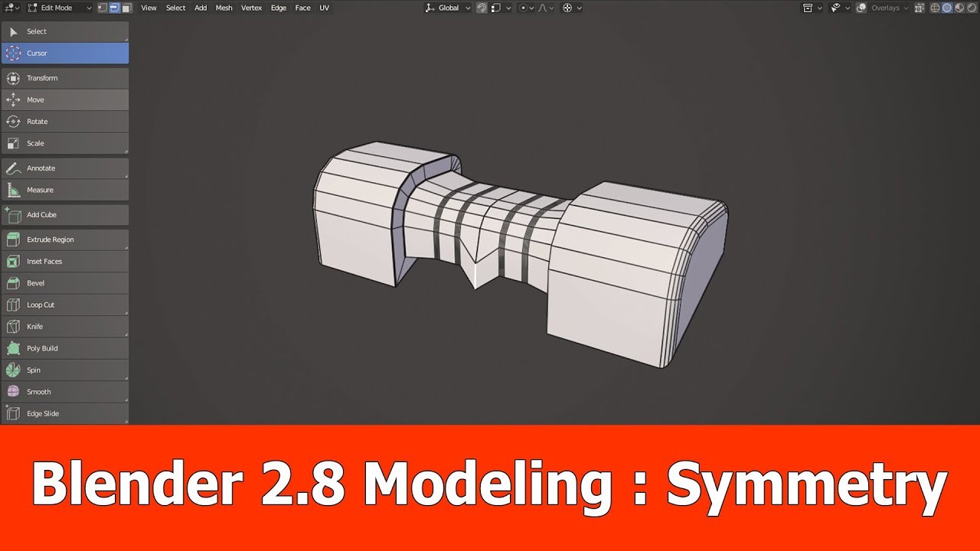This screenshot has width=980, height=551.
Task: Select the Add Cube tool
Action: (65, 215)
